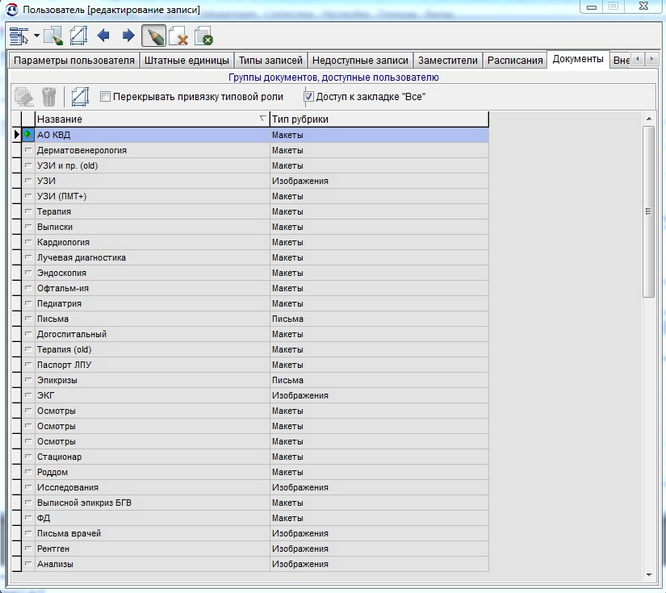Click the trash bin delete icon

[49, 97]
